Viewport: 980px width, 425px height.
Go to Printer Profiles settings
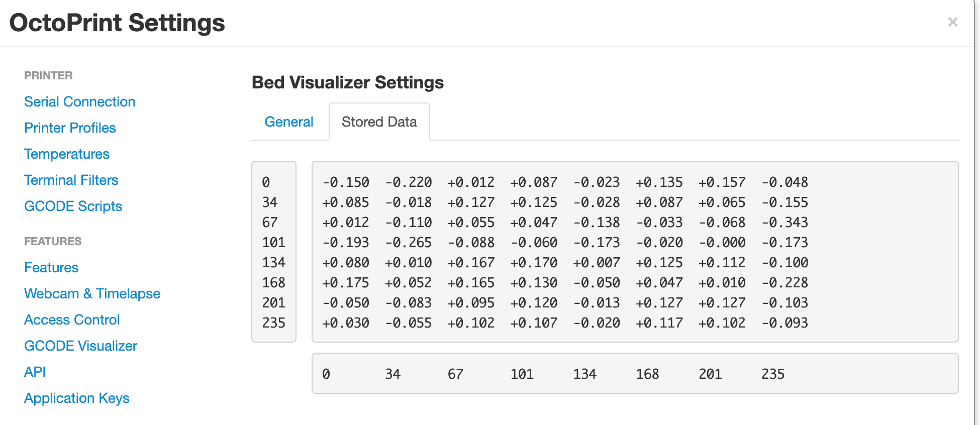tap(70, 128)
